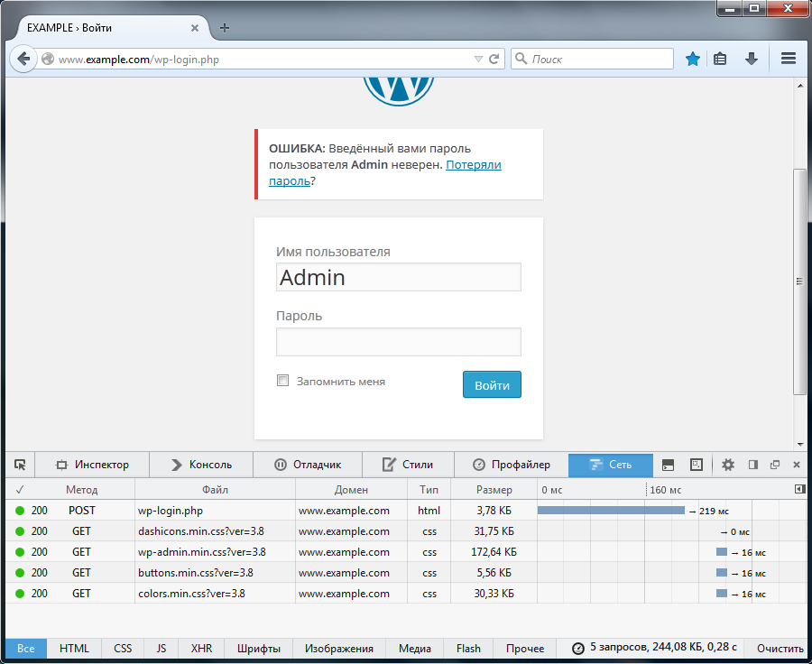
Task: Filter requests by XHR
Action: click(201, 649)
